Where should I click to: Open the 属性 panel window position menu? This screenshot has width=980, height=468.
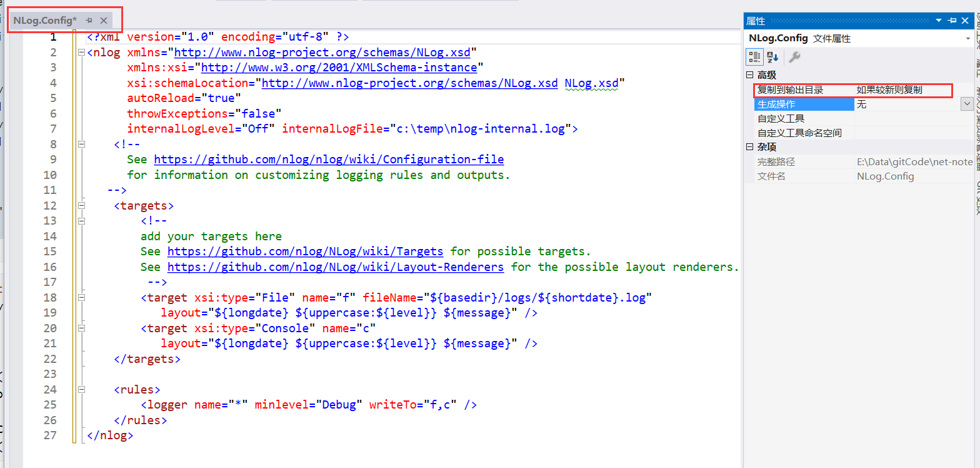(x=939, y=21)
